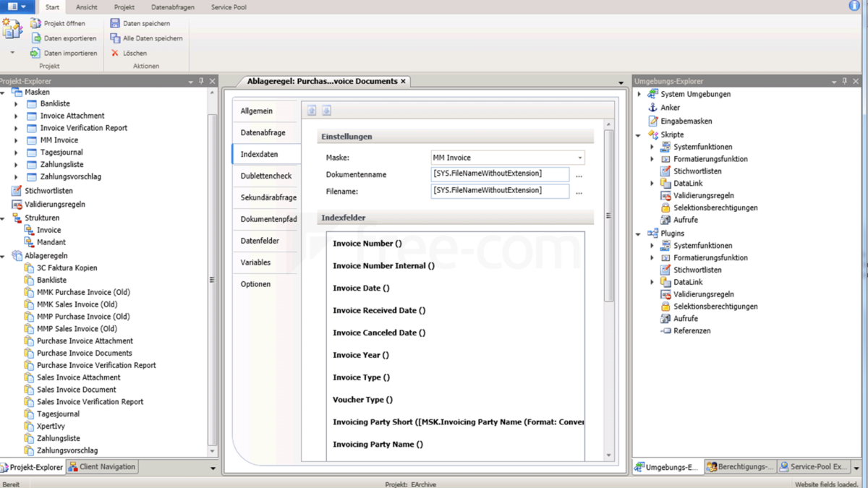868x488 pixels.
Task: Toggle auto-hide pin on Umgebungs-Explorer panel
Action: coord(846,80)
